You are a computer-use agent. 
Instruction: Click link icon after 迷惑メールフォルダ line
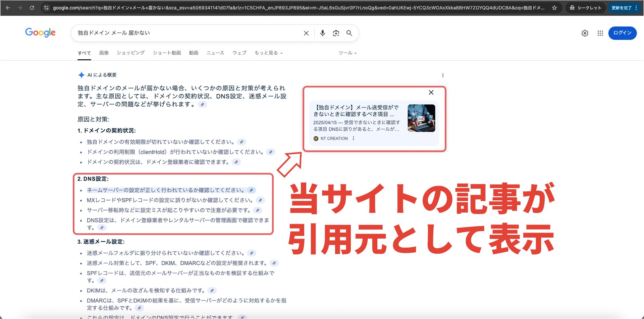coord(252,253)
